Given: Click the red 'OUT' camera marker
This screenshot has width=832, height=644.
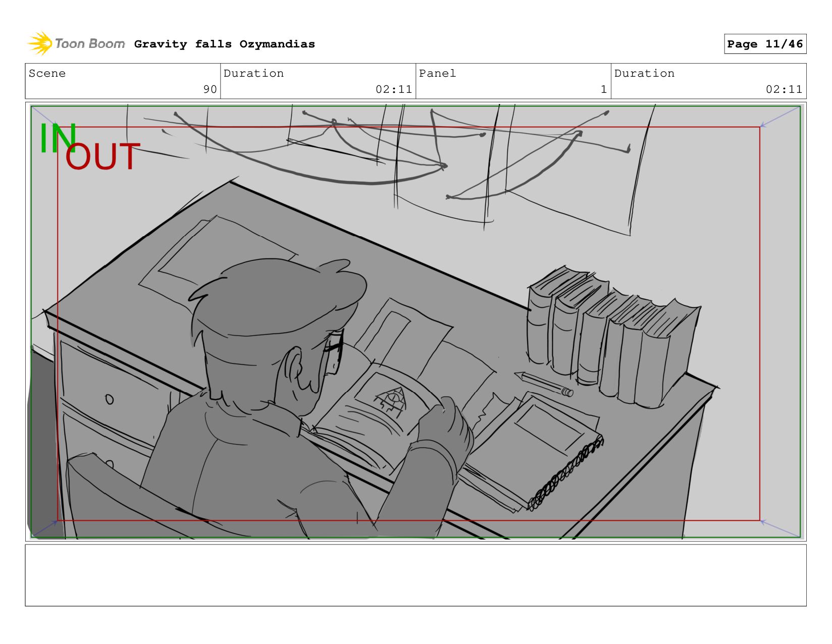Looking at the screenshot, I should (x=102, y=156).
